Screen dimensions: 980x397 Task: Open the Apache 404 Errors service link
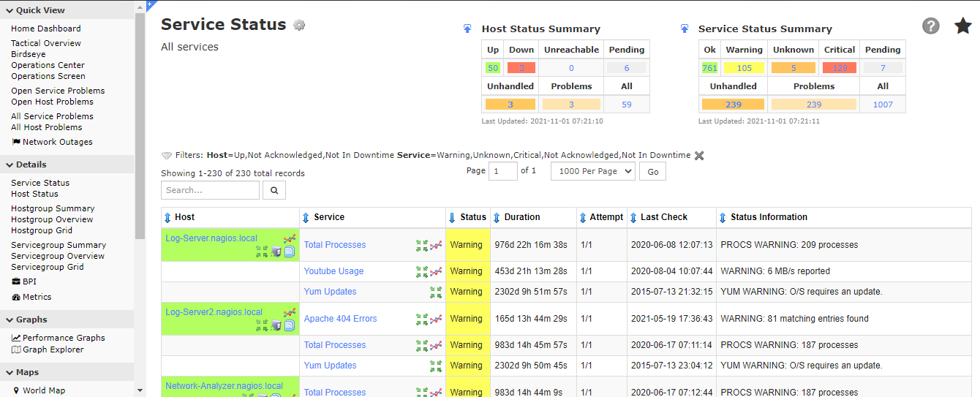[x=340, y=319]
